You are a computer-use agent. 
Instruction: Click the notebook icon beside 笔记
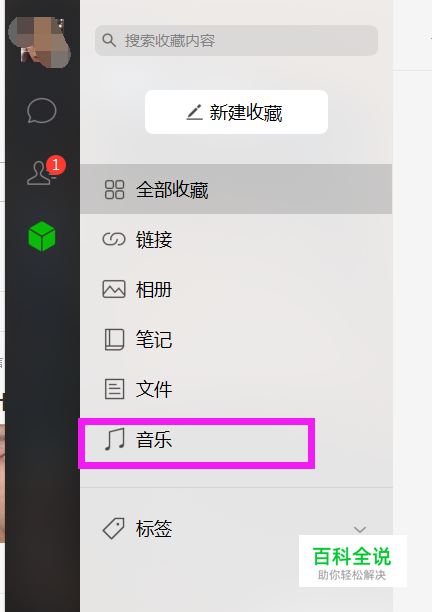click(x=114, y=339)
